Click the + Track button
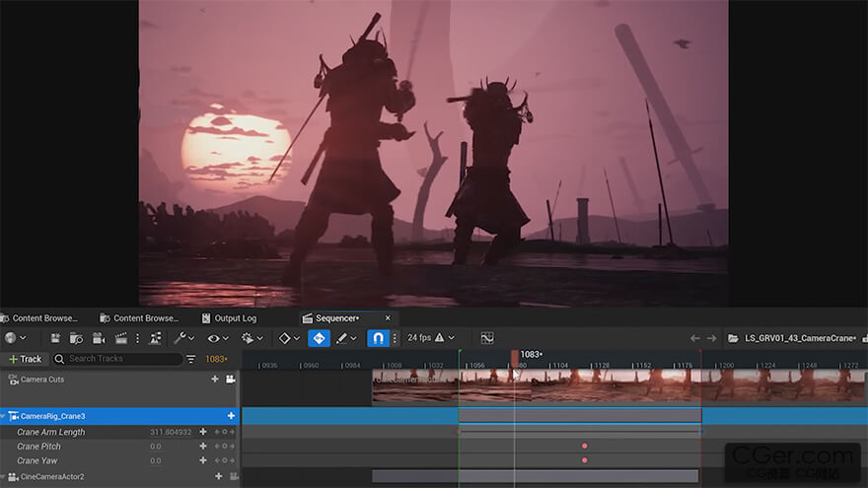This screenshot has width=868, height=488. pos(26,359)
